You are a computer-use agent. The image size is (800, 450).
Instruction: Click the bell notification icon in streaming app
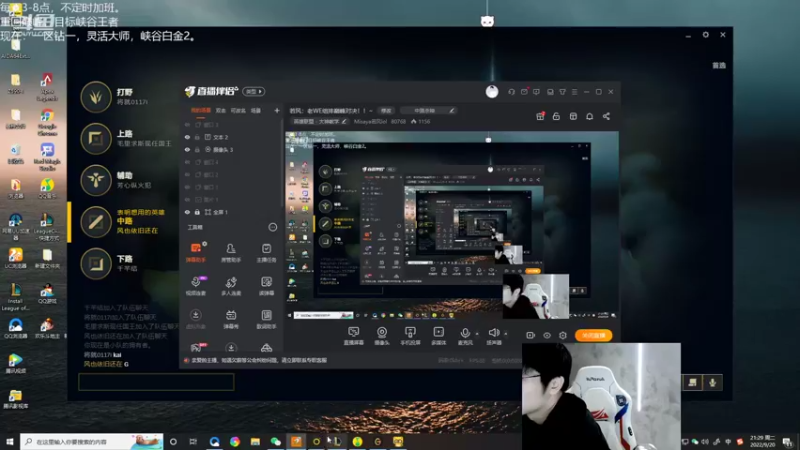coord(589,116)
